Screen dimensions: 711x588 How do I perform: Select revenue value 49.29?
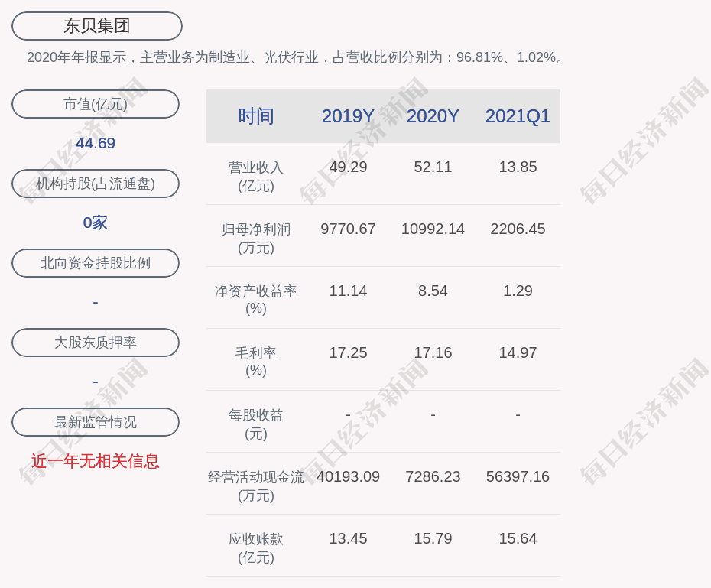(348, 167)
